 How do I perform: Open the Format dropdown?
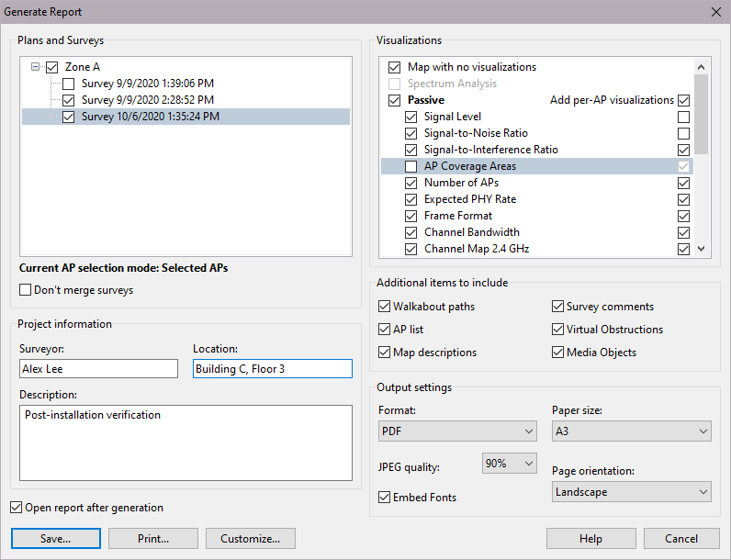point(457,431)
